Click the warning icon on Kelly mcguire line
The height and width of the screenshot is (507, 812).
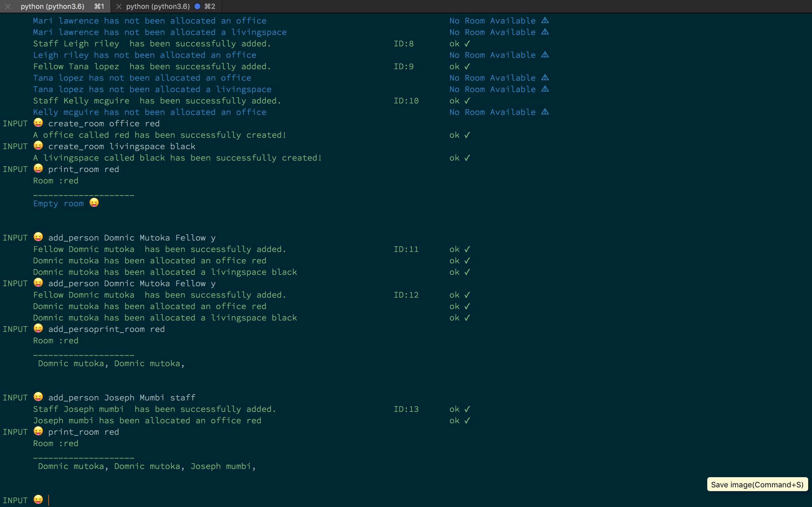(545, 112)
